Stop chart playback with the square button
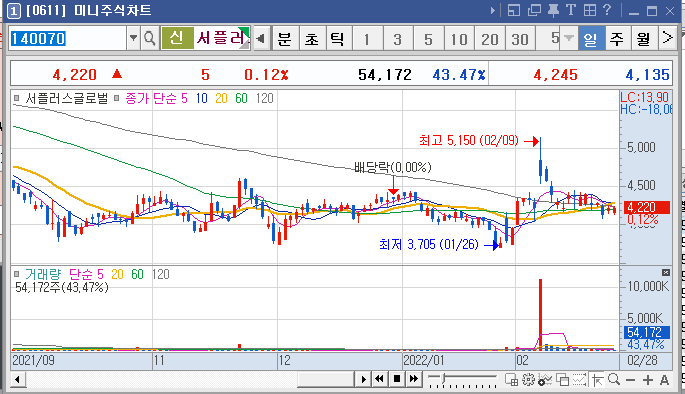The width and height of the screenshot is (685, 394). (x=397, y=379)
